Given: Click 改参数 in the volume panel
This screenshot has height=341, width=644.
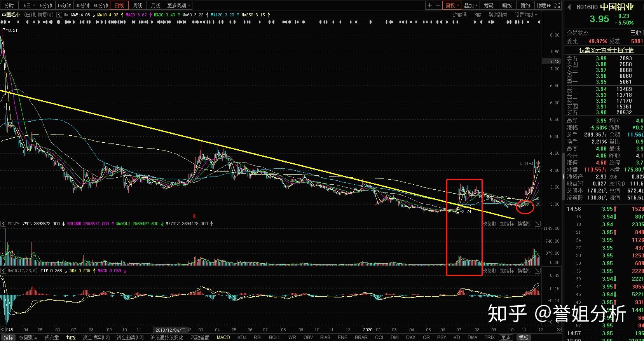Looking at the screenshot, I should point(489,224).
